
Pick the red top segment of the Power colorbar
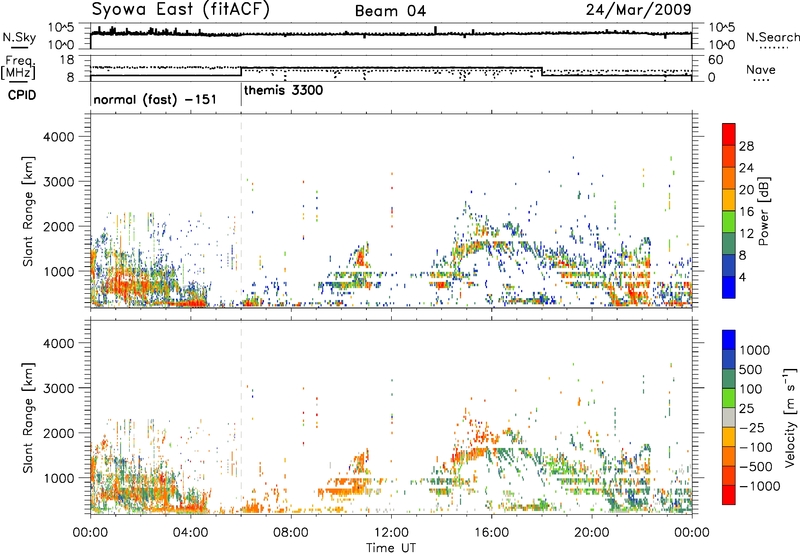(x=729, y=134)
